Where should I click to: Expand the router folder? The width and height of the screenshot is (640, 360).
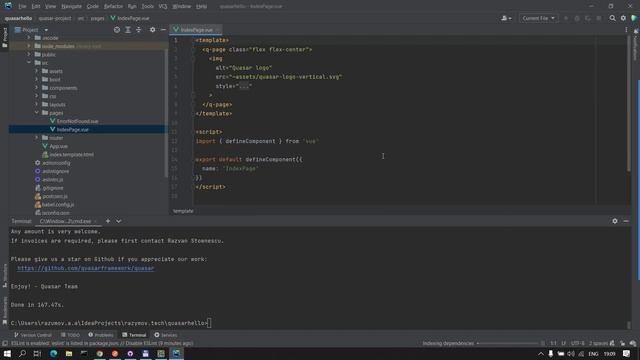tap(36, 138)
